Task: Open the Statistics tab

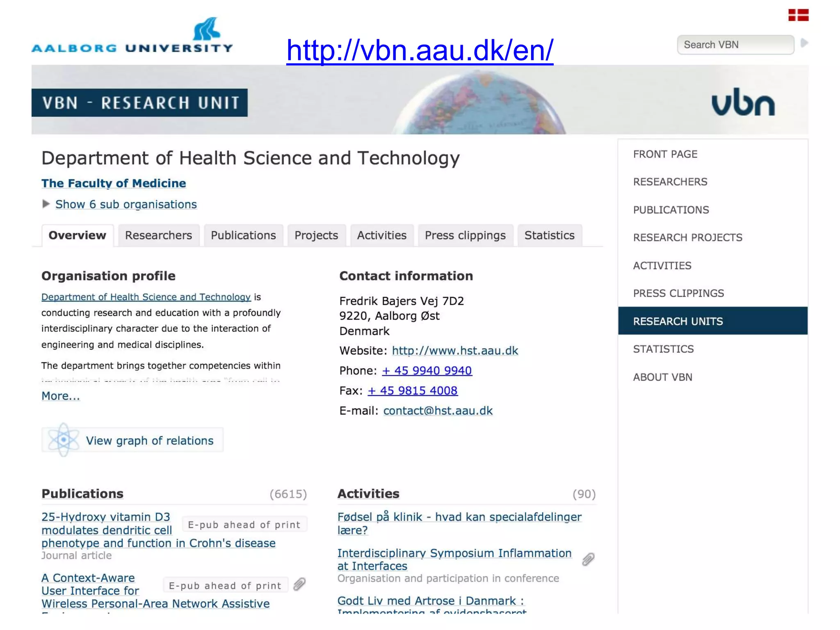Action: (x=549, y=235)
